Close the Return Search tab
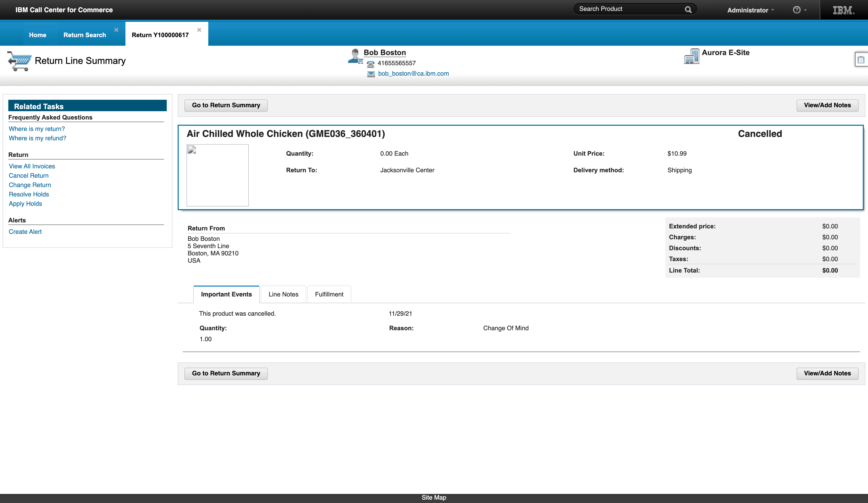This screenshot has height=503, width=868. click(x=116, y=30)
